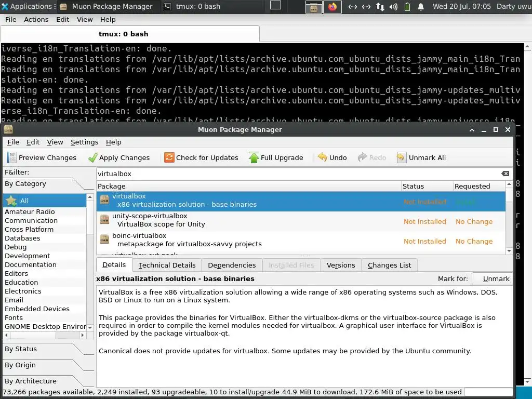Select the Embedded Devices category
The height and width of the screenshot is (399, 532).
tap(45, 309)
